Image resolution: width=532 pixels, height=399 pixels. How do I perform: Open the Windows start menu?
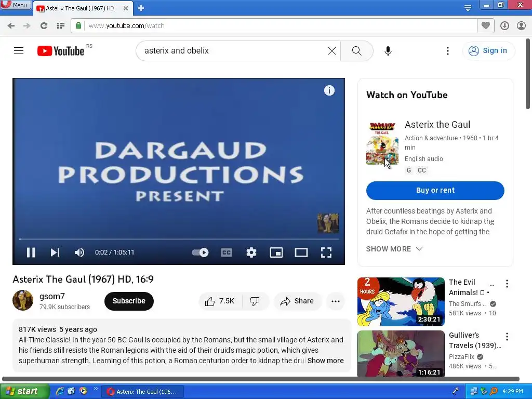point(24,392)
